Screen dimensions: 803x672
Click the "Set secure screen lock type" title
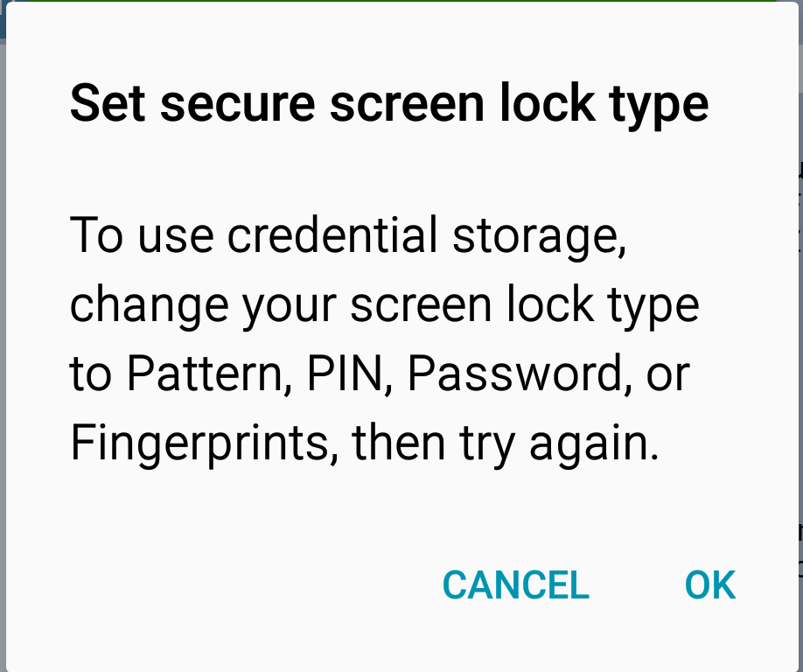[x=388, y=104]
